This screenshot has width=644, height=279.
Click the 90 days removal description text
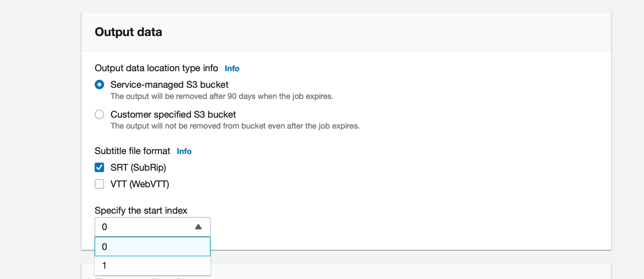point(222,96)
